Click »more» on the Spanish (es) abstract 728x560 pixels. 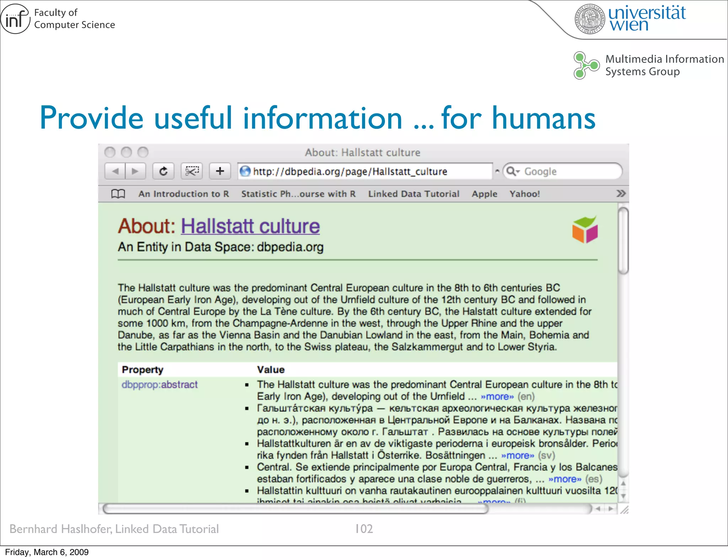click(565, 479)
